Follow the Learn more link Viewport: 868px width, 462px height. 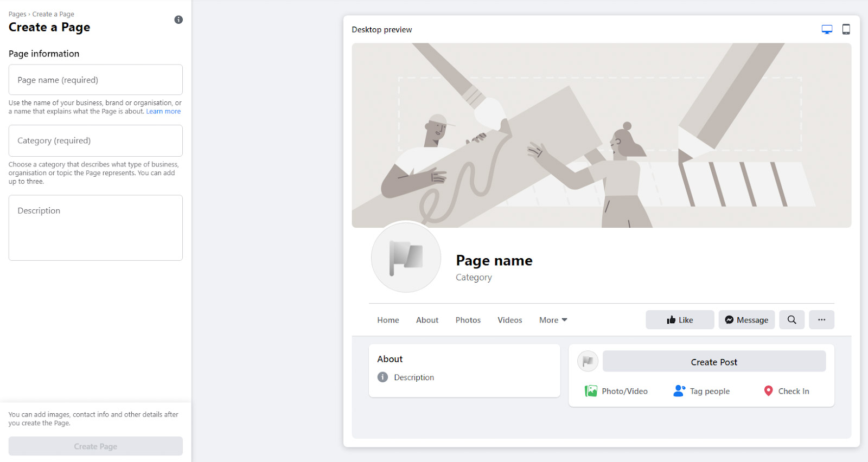coord(163,112)
